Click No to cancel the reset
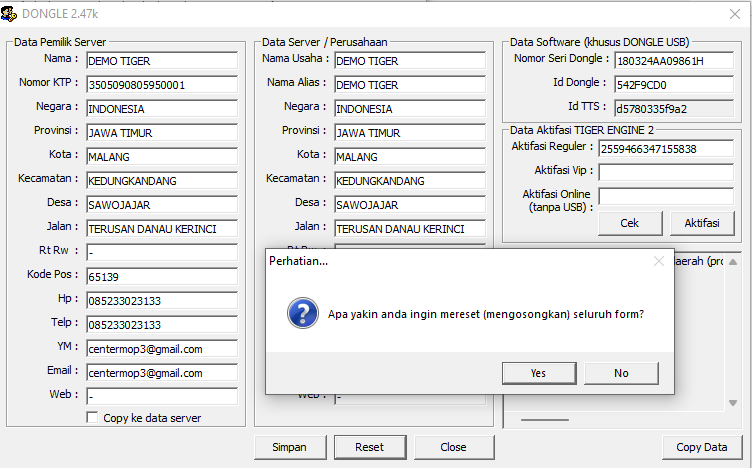Viewport: 752px width, 468px height. point(621,373)
